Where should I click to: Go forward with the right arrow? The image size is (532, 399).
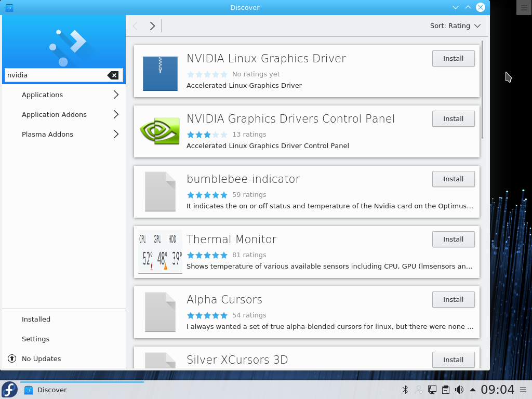(x=152, y=26)
